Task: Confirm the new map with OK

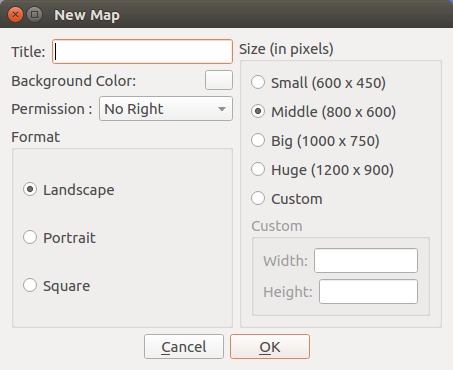Action: pos(270,347)
